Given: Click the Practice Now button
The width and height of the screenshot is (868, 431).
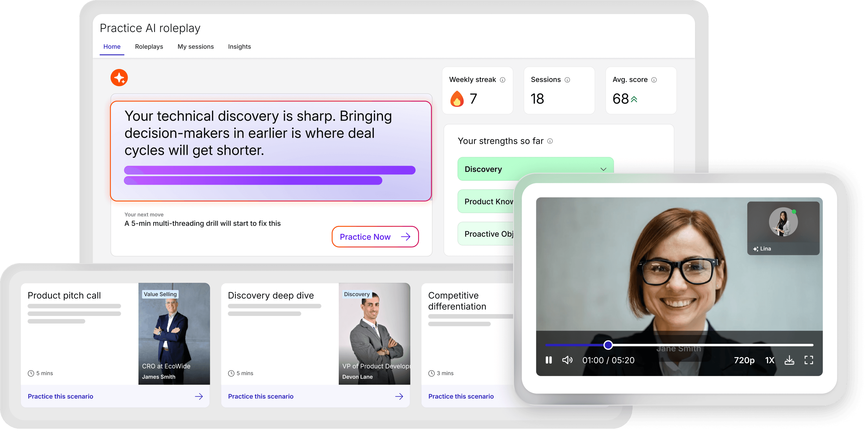Looking at the screenshot, I should pyautogui.click(x=375, y=237).
